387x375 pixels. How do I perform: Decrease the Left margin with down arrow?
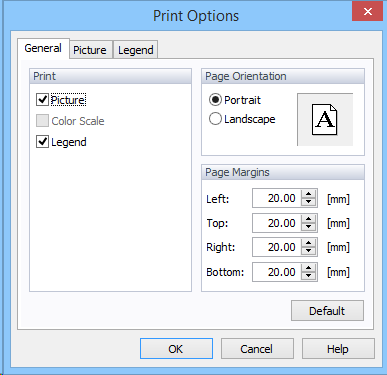308,202
